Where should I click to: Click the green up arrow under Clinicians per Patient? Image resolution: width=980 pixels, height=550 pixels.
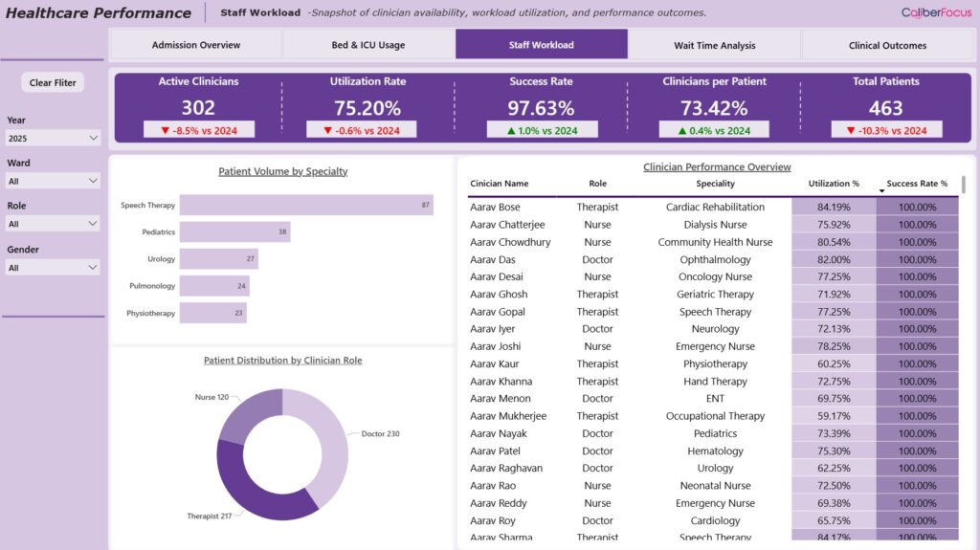670,130
